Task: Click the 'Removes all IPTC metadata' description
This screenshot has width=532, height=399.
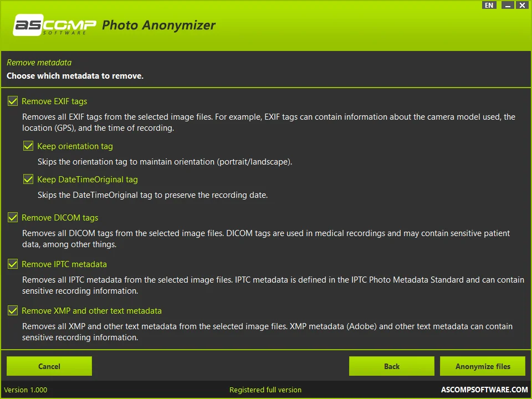Action: tap(273, 285)
